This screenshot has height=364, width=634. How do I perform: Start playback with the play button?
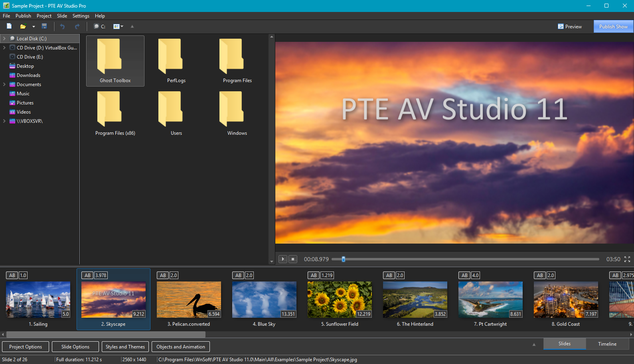[x=282, y=259]
